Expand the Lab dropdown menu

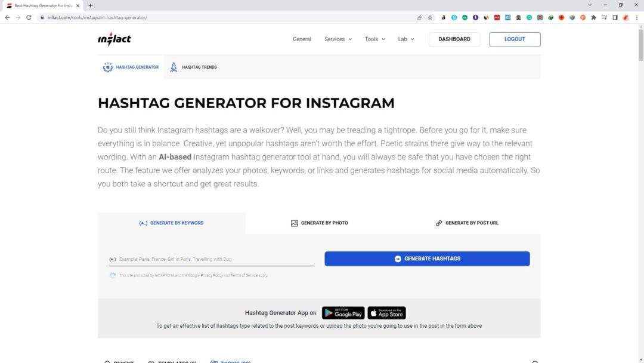(x=406, y=39)
